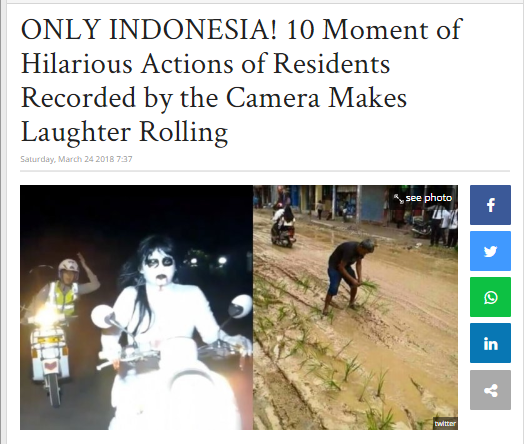Screen dimensions: 524x444
Task: Select the Saturday, March 24 2018 timestamp
Action: pyautogui.click(x=76, y=159)
